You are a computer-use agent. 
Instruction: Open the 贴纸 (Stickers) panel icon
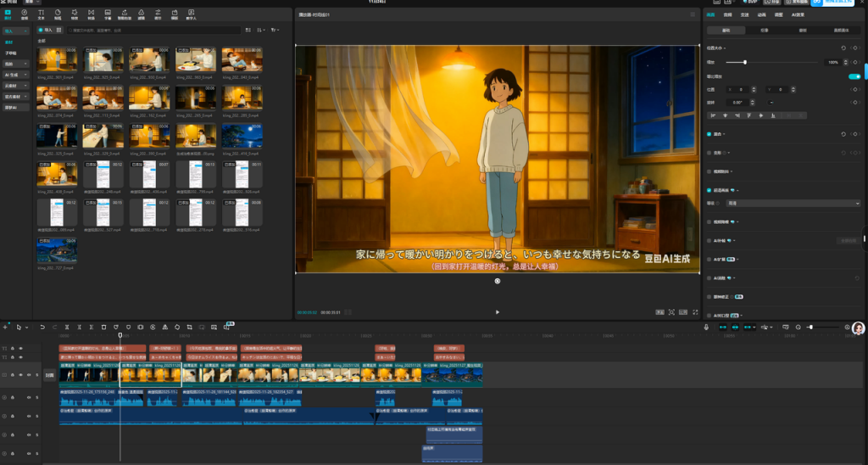coord(58,14)
